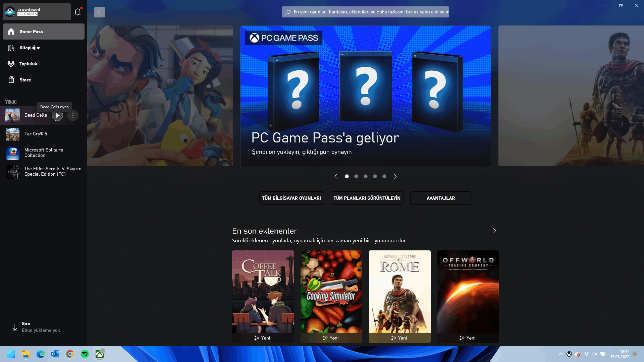The width and height of the screenshot is (644, 362).
Task: Launch Microsoft Edge from taskbar
Action: [x=41, y=354]
